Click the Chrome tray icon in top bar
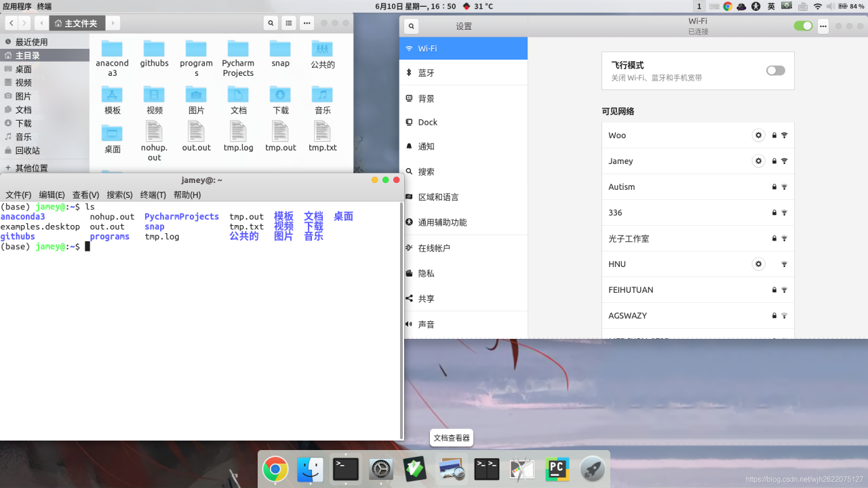Image resolution: width=868 pixels, height=488 pixels. tap(728, 6)
